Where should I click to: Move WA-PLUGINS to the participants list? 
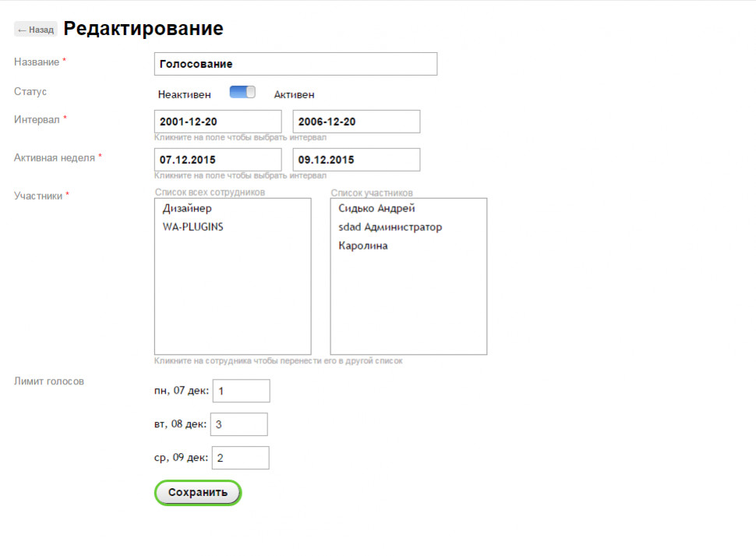point(193,227)
